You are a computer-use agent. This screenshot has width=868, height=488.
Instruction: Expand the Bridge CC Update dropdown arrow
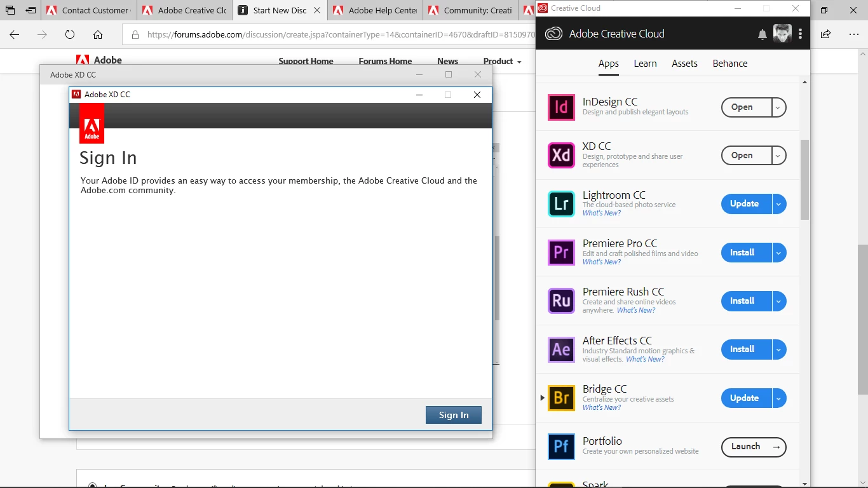click(778, 398)
